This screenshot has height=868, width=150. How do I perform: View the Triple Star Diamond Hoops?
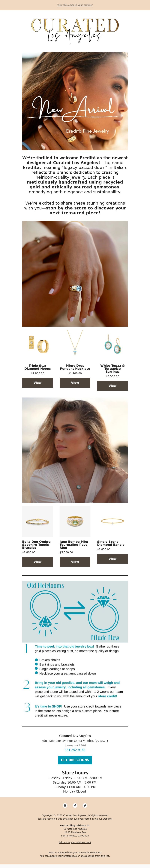[37, 383]
